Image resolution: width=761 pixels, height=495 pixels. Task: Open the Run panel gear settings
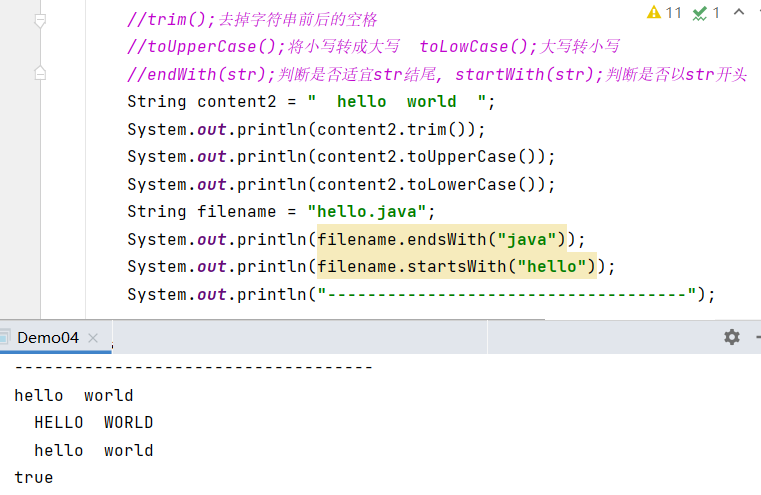click(732, 337)
